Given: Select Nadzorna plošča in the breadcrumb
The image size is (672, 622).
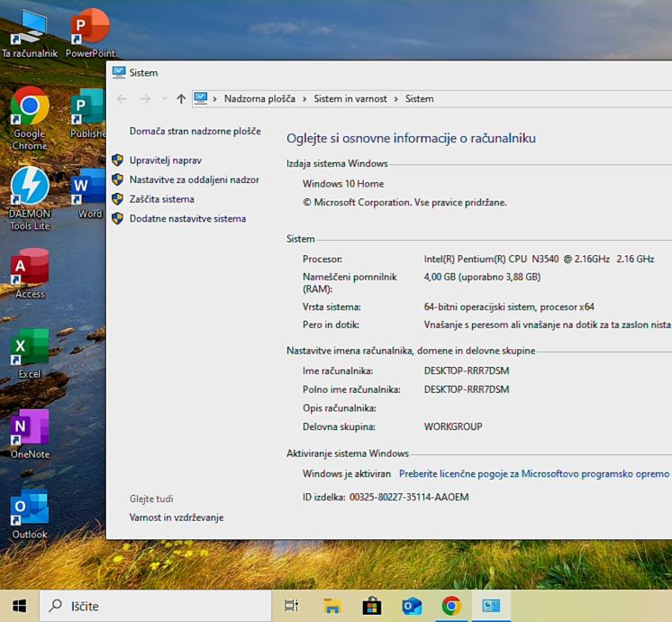Looking at the screenshot, I should 259,98.
